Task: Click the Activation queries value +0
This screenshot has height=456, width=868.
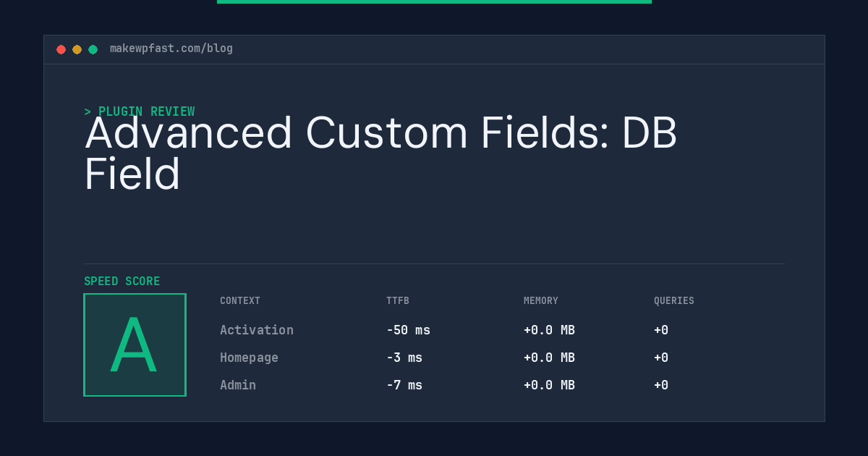Action: click(x=661, y=330)
